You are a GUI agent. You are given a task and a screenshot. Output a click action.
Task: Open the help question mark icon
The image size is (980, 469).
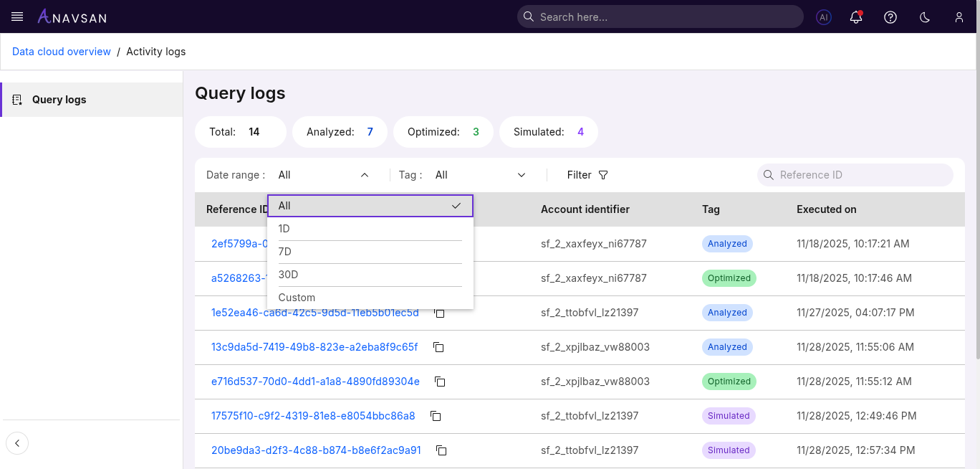click(x=890, y=17)
